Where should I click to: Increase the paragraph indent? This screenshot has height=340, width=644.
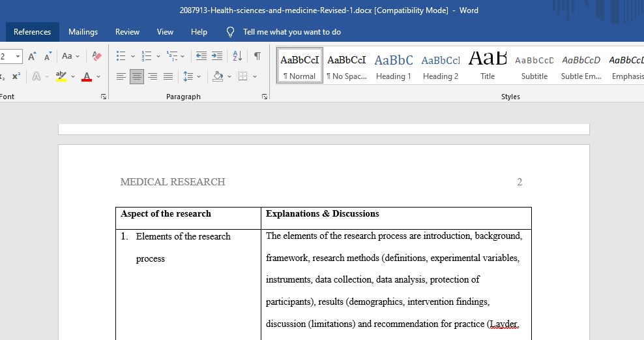tap(217, 56)
